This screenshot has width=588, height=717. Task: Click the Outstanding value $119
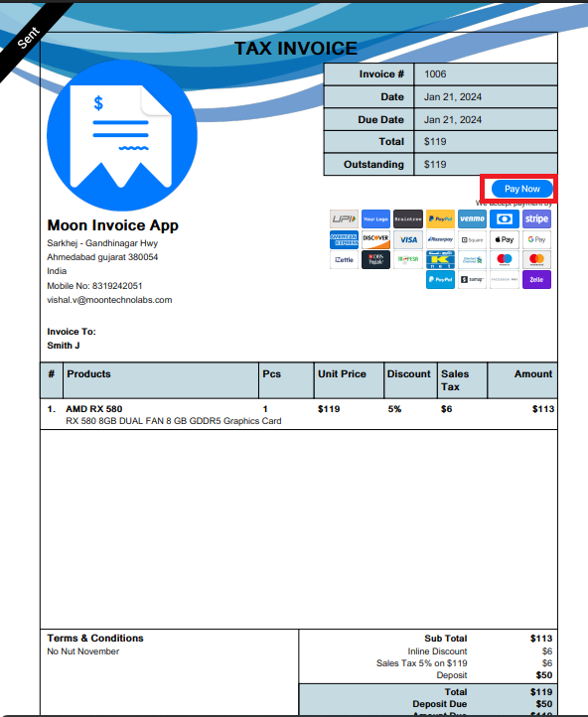435,164
